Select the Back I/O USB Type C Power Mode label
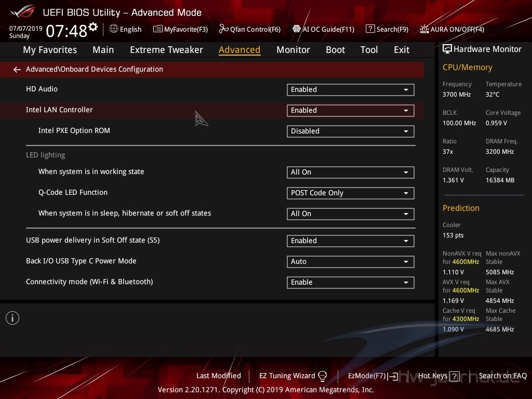Viewport: 532px width, 399px height. coord(81,261)
